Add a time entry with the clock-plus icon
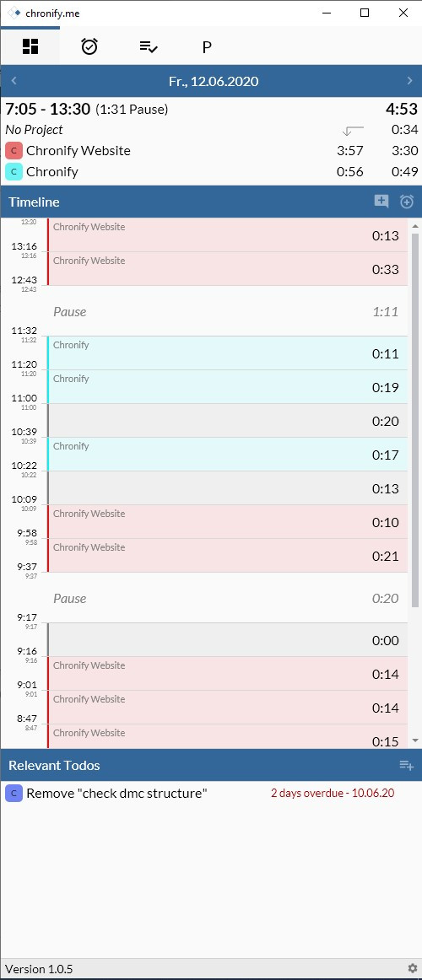This screenshot has height=980, width=422. (407, 202)
